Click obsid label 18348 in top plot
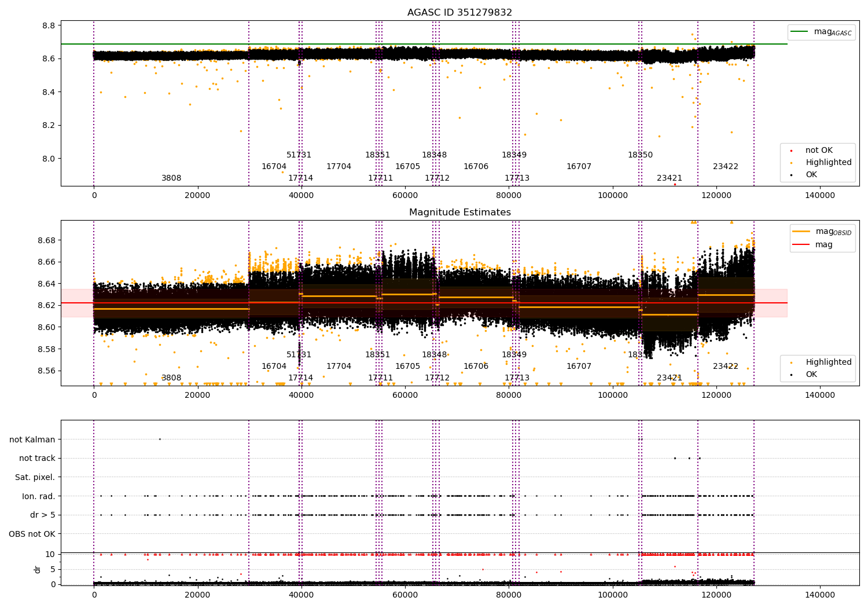This screenshot has width=868, height=608. click(x=435, y=155)
